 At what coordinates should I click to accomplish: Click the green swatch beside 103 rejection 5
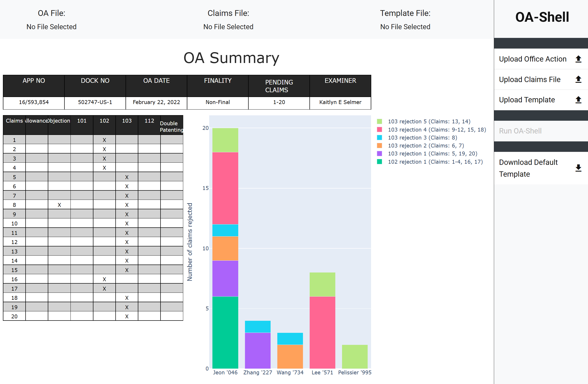click(379, 121)
